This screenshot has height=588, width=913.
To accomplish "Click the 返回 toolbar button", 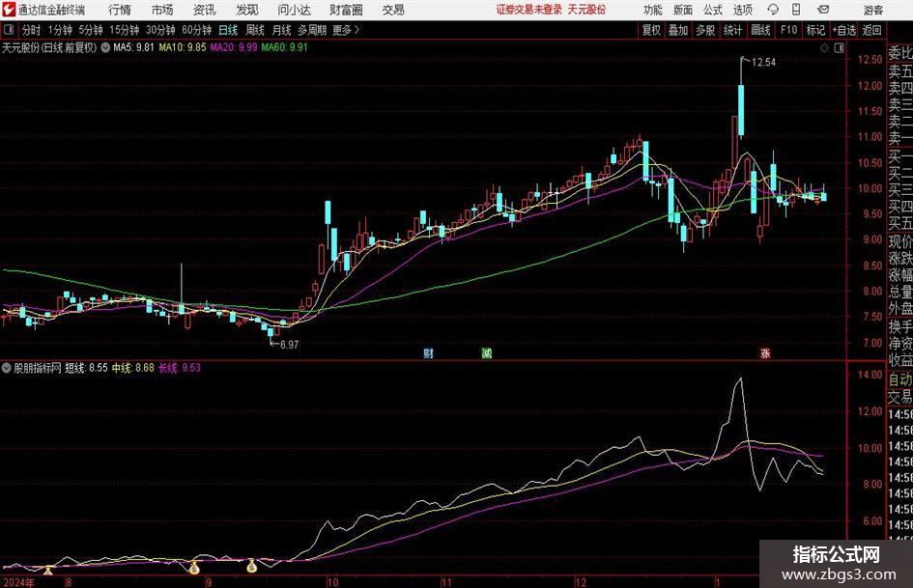I will point(871,30).
